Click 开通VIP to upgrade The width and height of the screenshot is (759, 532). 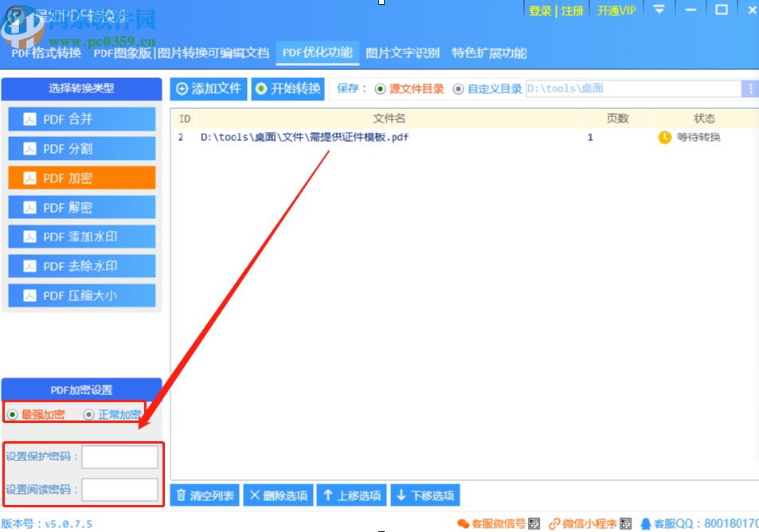[x=616, y=10]
